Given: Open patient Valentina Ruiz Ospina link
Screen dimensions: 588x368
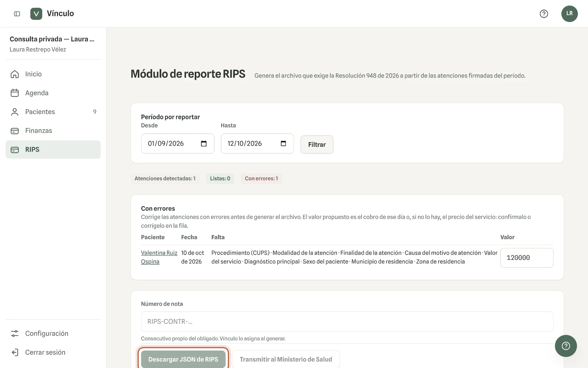Looking at the screenshot, I should (159, 257).
